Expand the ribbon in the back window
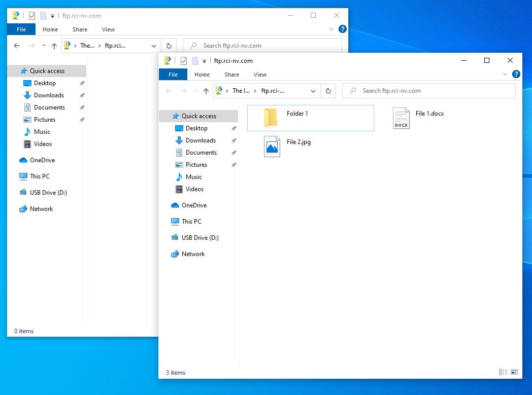This screenshot has height=395, width=532. coord(331,29)
